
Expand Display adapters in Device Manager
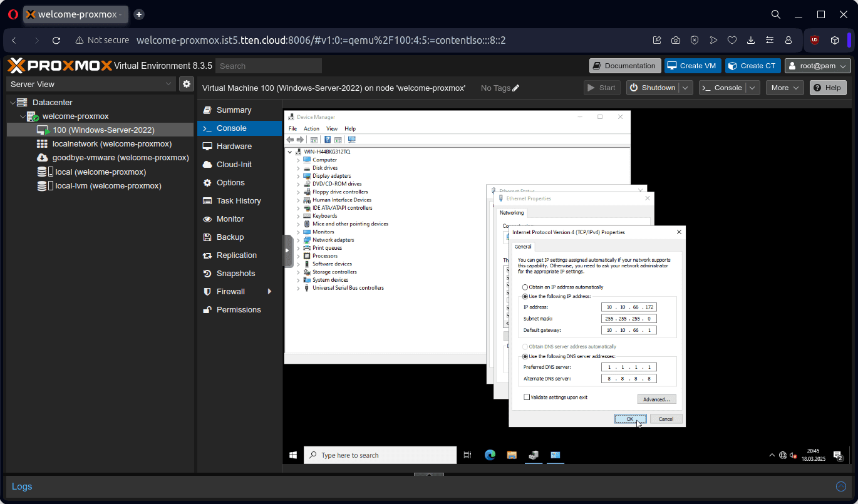pos(298,176)
